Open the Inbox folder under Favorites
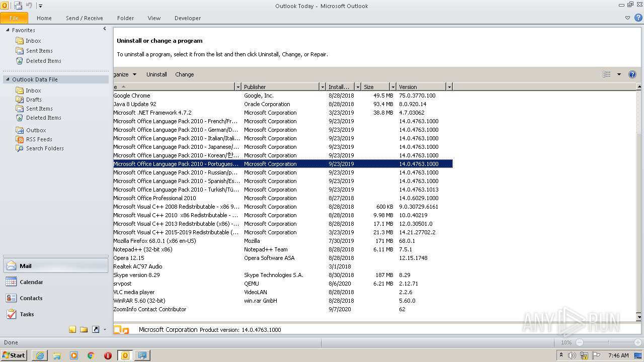This screenshot has width=644, height=362. point(33,41)
